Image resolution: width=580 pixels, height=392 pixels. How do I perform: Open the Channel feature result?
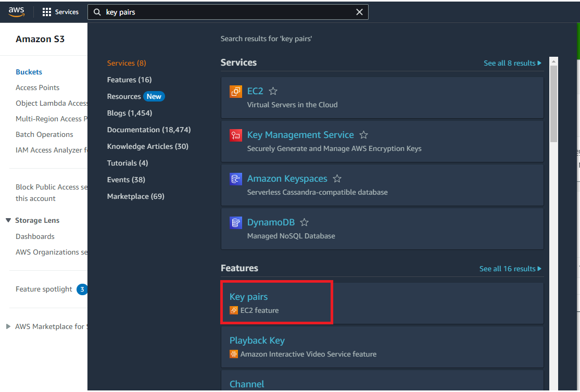tap(247, 384)
